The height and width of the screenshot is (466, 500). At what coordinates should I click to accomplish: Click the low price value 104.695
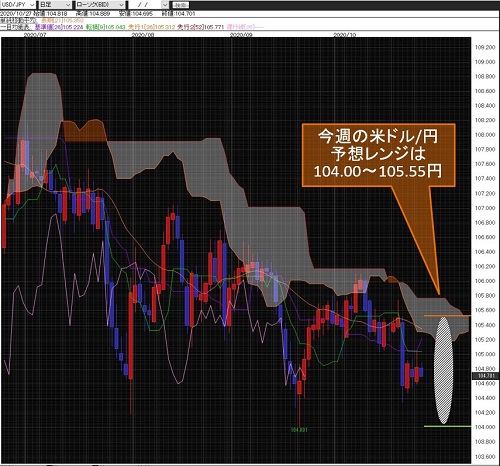click(142, 14)
